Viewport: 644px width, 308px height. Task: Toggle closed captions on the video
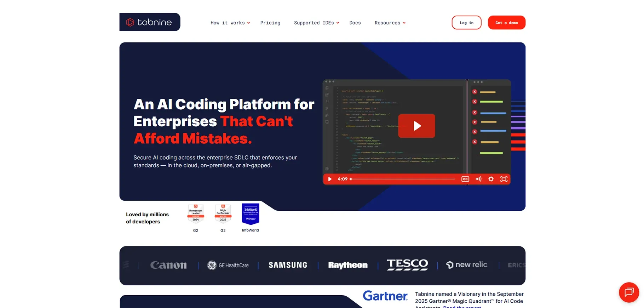tap(465, 179)
